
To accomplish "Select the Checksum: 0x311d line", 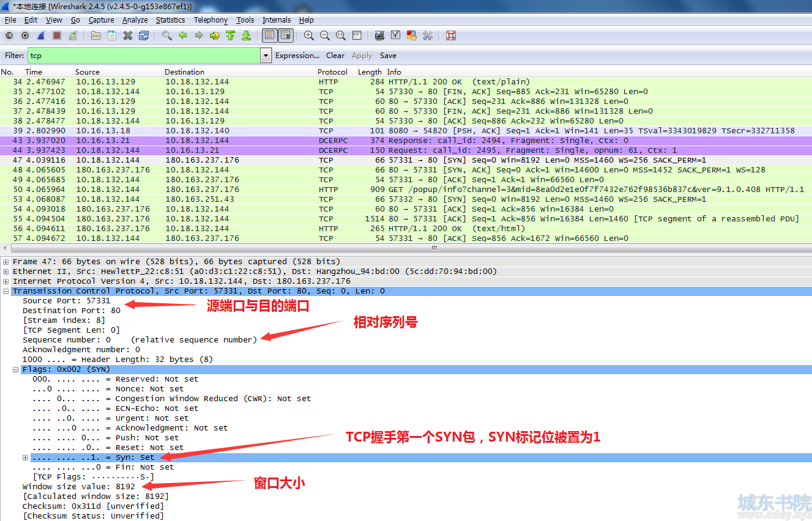I will [93, 506].
